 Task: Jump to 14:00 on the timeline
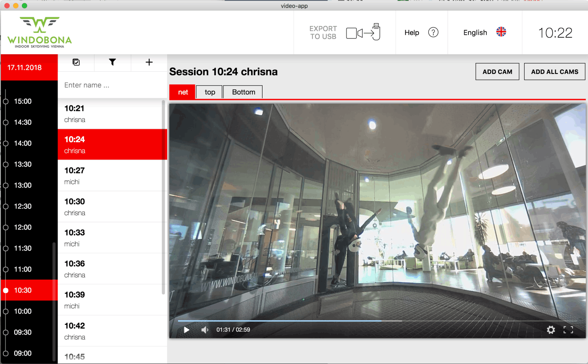point(23,143)
